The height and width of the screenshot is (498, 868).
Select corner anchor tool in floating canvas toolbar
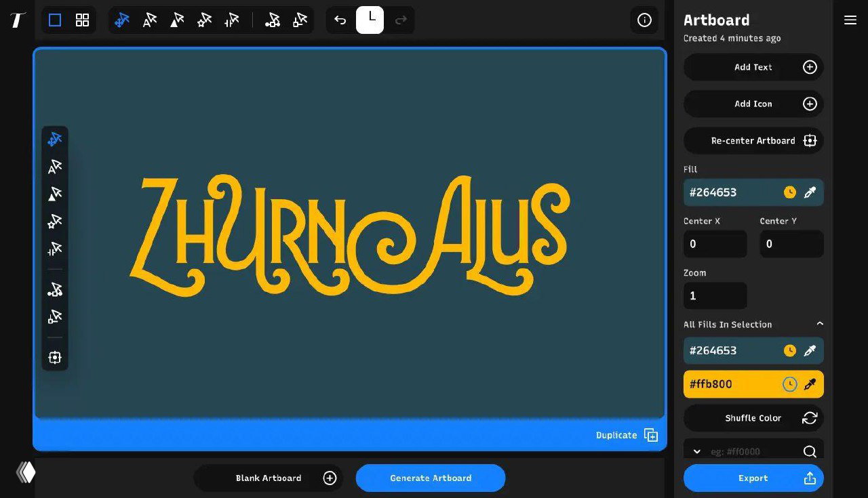pyautogui.click(x=55, y=316)
